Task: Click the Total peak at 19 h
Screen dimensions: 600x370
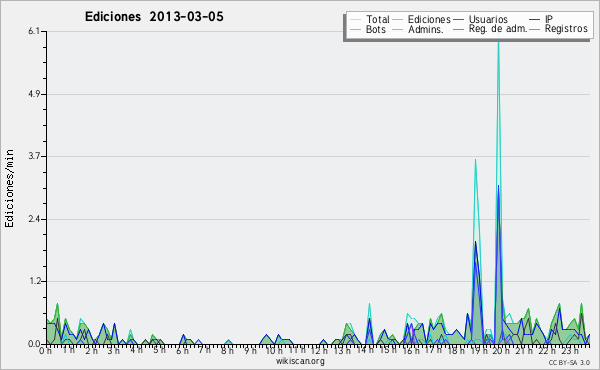Action: pyautogui.click(x=476, y=161)
